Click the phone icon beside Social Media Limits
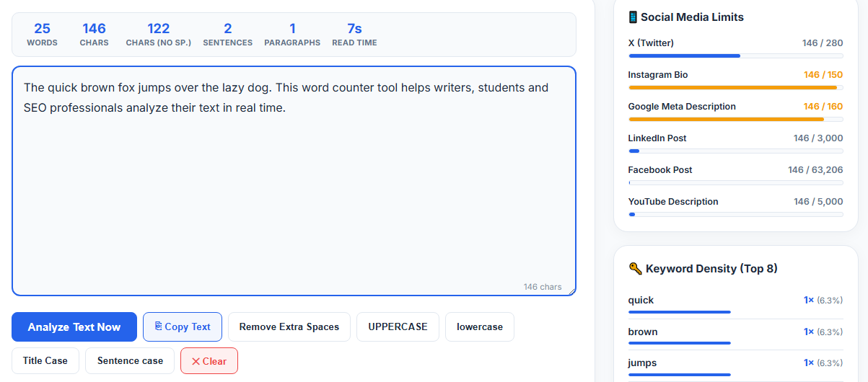 (x=633, y=17)
